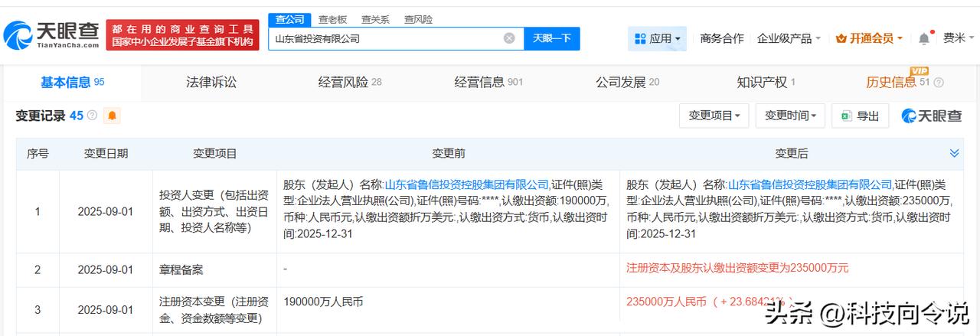Click the info icon beside 变更记录 45

point(93,116)
